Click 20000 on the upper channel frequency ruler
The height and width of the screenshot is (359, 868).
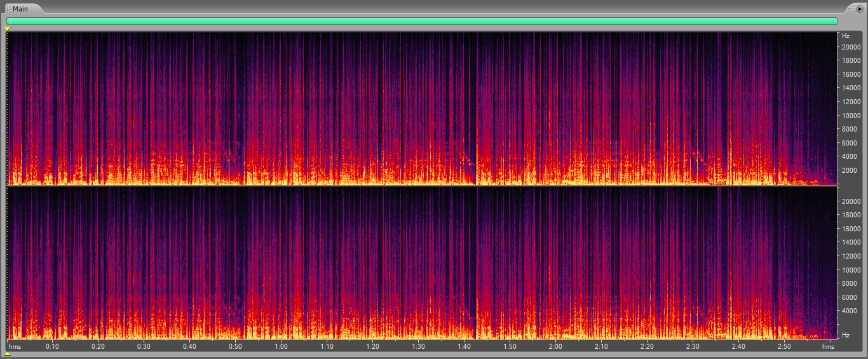(851, 47)
